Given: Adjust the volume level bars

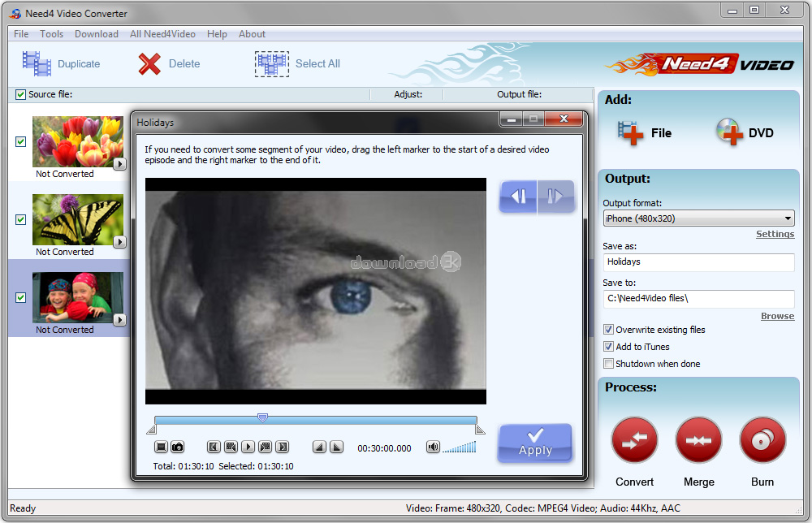Looking at the screenshot, I should pos(460,447).
